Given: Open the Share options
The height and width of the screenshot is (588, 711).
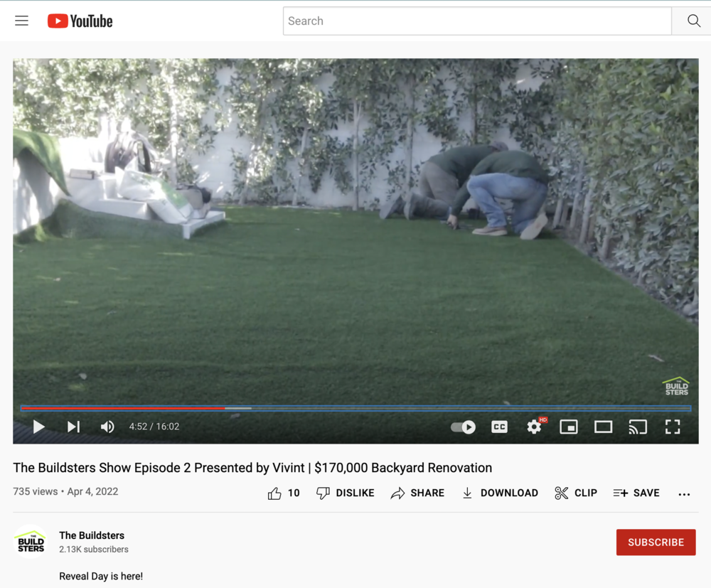Looking at the screenshot, I should click(x=417, y=493).
